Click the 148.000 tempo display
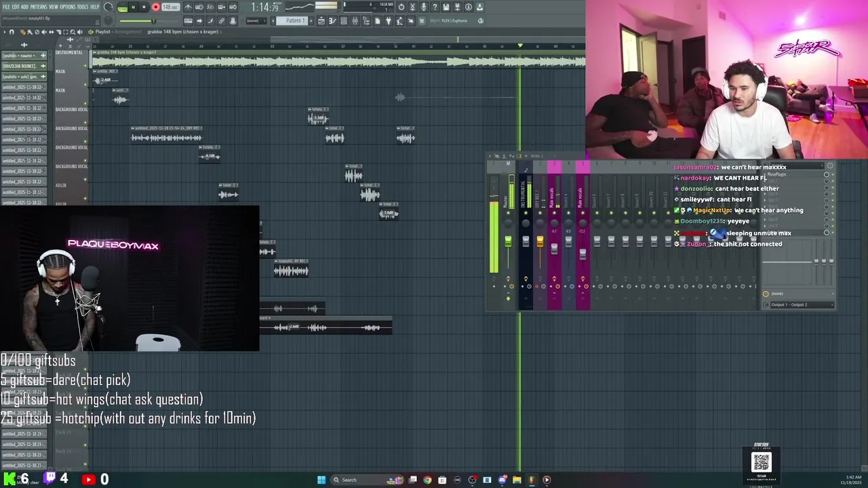 point(170,7)
